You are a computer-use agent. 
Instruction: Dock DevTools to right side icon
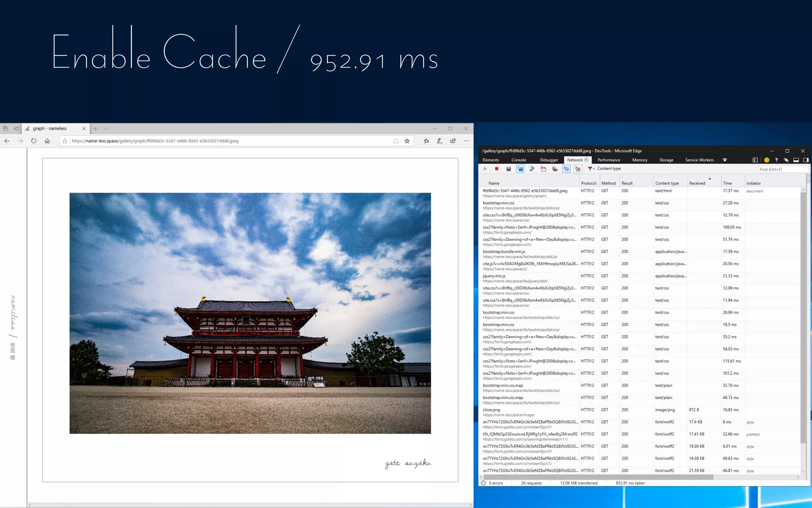click(806, 160)
